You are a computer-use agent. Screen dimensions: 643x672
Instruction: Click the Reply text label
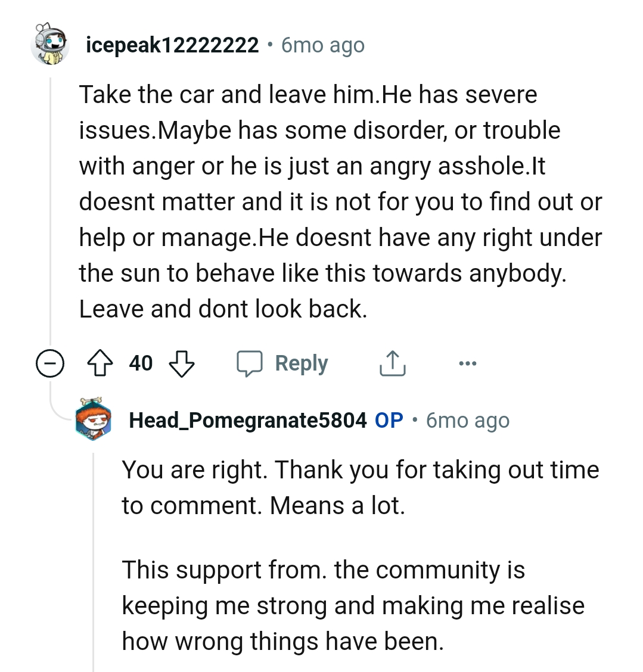point(301,363)
